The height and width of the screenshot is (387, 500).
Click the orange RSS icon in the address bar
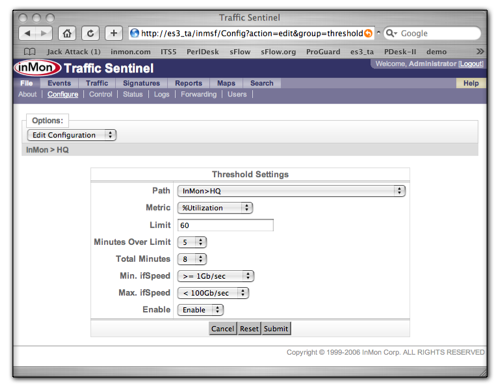pyautogui.click(x=368, y=33)
